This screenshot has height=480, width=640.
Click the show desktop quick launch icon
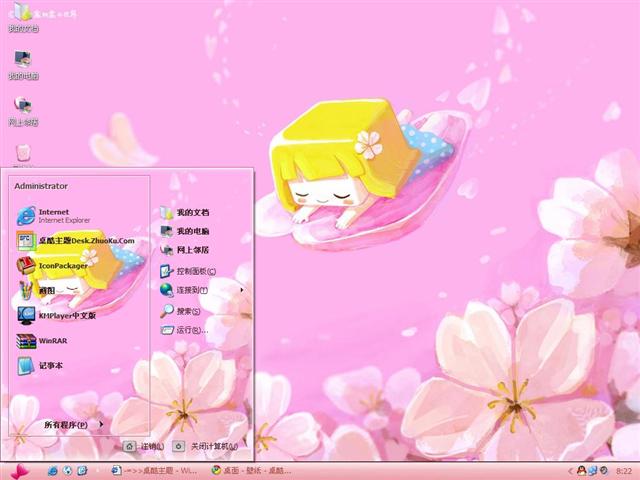point(82,471)
